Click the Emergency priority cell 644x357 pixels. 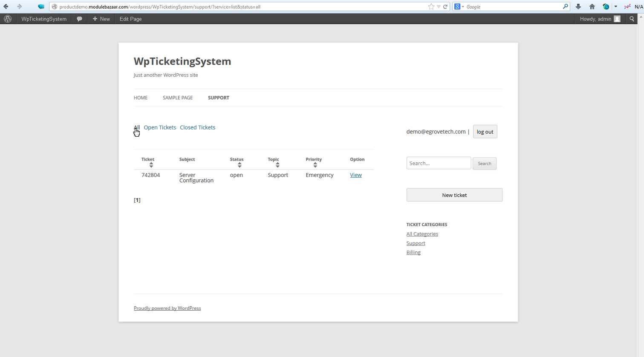click(320, 175)
